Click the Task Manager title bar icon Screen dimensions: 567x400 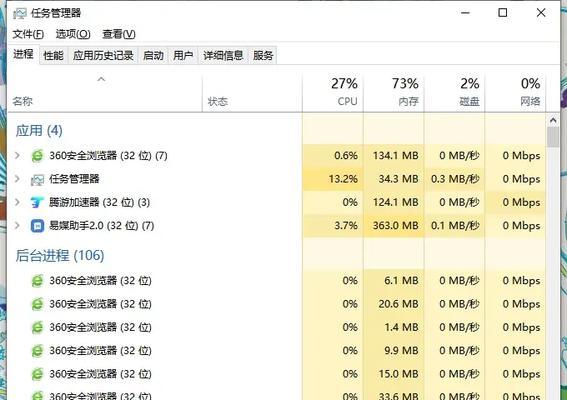pos(20,13)
